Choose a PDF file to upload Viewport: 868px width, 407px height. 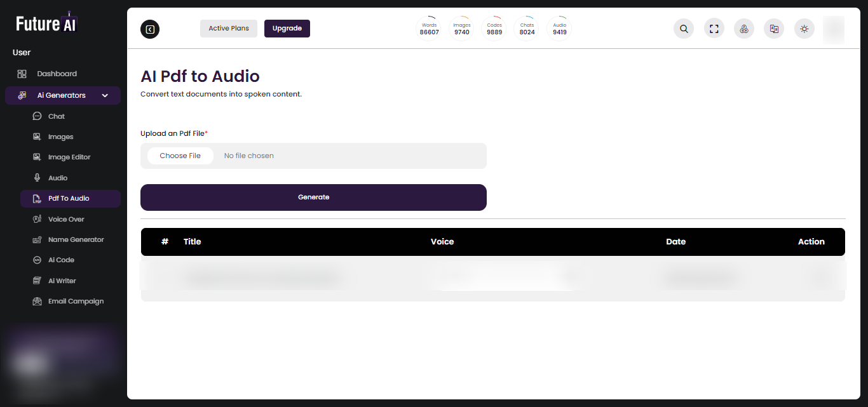tap(180, 155)
